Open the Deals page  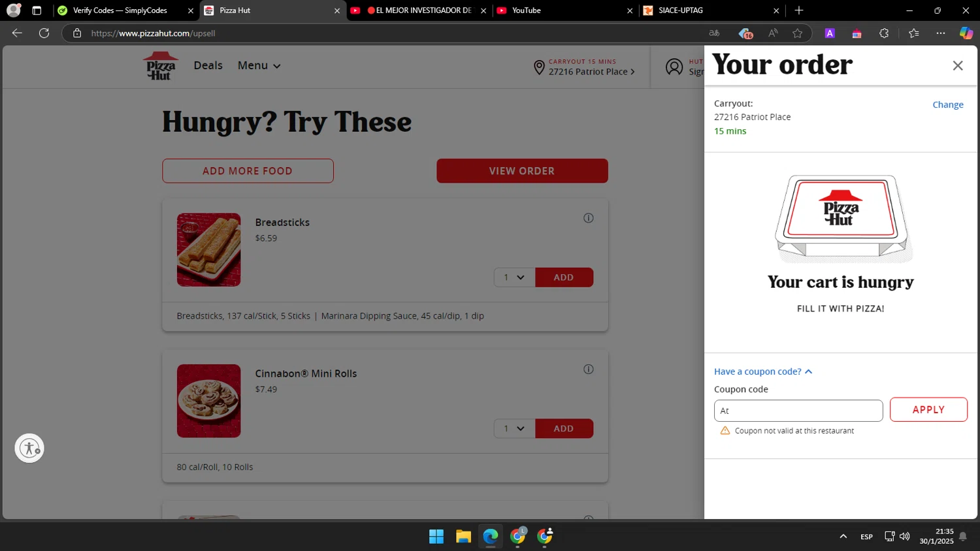[x=208, y=65]
